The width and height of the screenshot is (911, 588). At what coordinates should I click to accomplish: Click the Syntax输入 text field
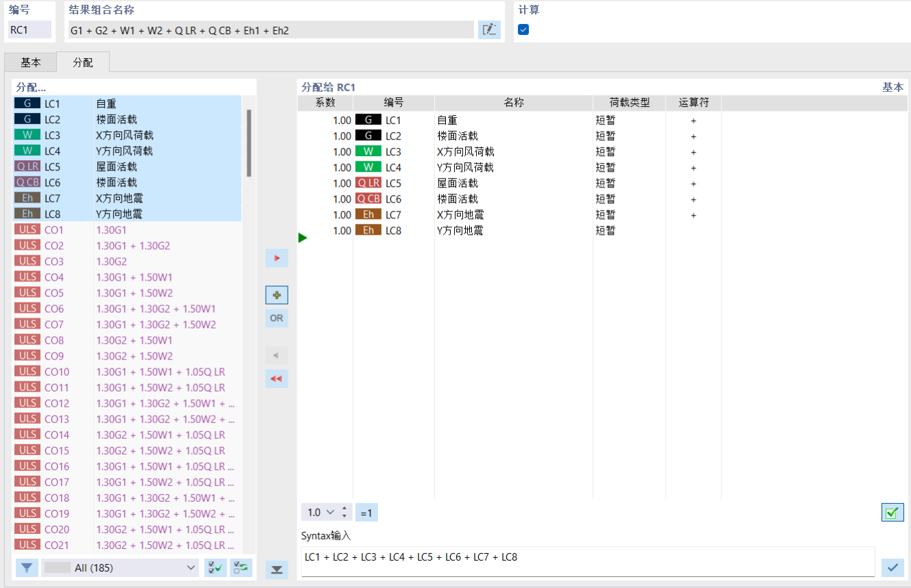588,561
